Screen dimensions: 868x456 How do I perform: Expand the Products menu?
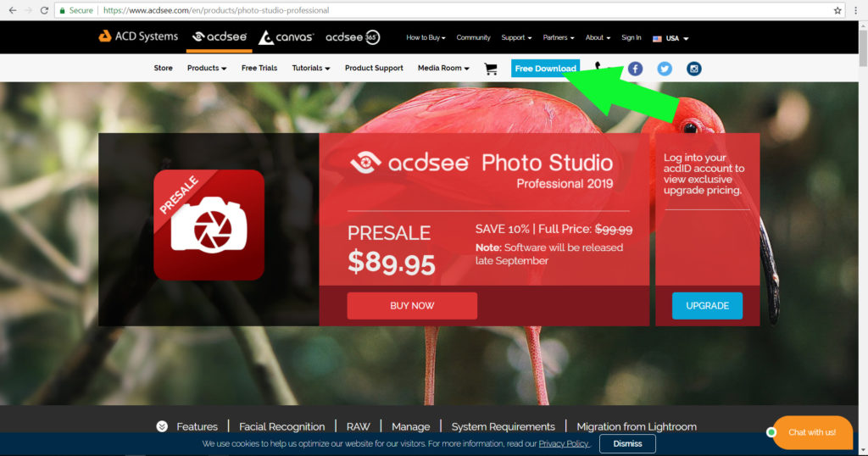tap(207, 68)
